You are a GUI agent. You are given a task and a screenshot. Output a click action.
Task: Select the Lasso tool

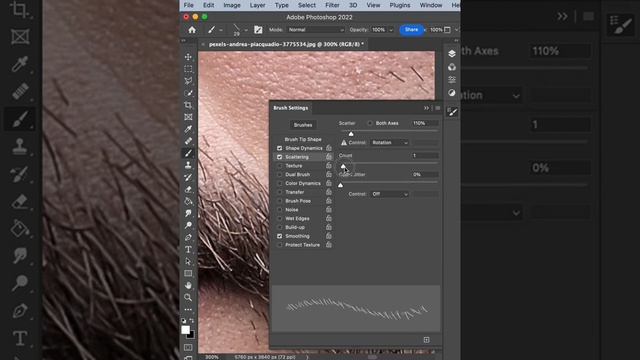tap(188, 81)
